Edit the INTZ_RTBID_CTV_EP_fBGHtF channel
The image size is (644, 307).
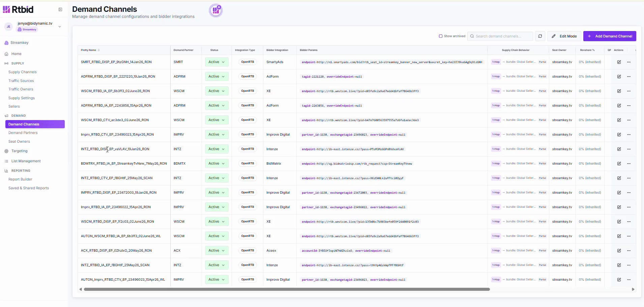619,178
